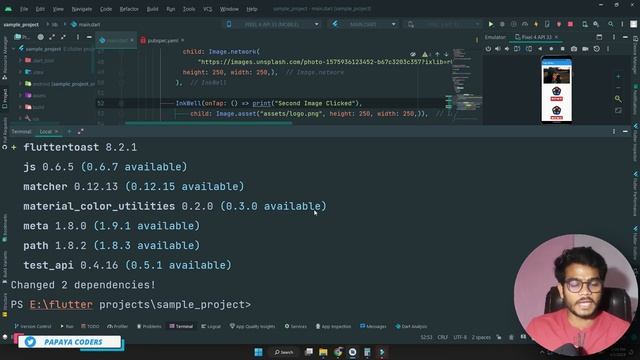Tap emulator Overview square button
Image resolution: width=640 pixels, height=360 pixels.
(562, 49)
